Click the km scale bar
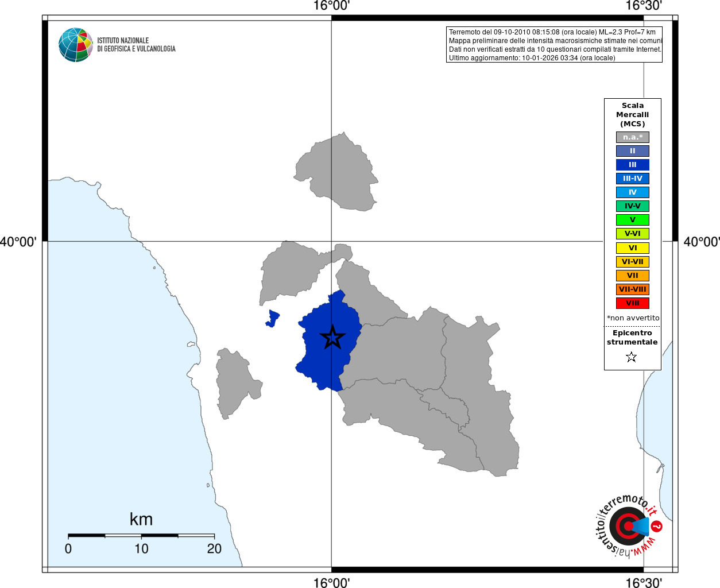This screenshot has width=720, height=588. tap(141, 535)
